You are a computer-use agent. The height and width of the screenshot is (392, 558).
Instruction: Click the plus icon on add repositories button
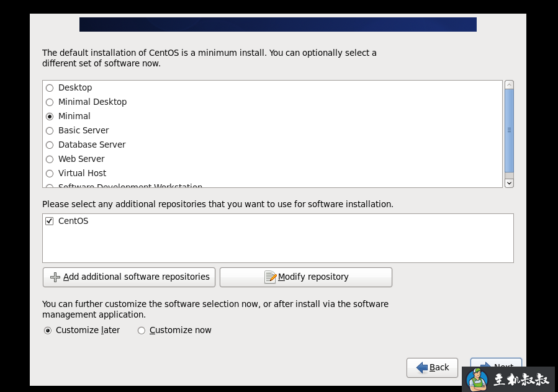(55, 277)
